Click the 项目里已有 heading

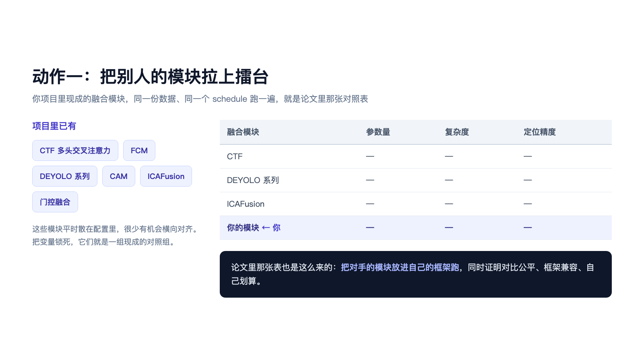click(x=54, y=126)
